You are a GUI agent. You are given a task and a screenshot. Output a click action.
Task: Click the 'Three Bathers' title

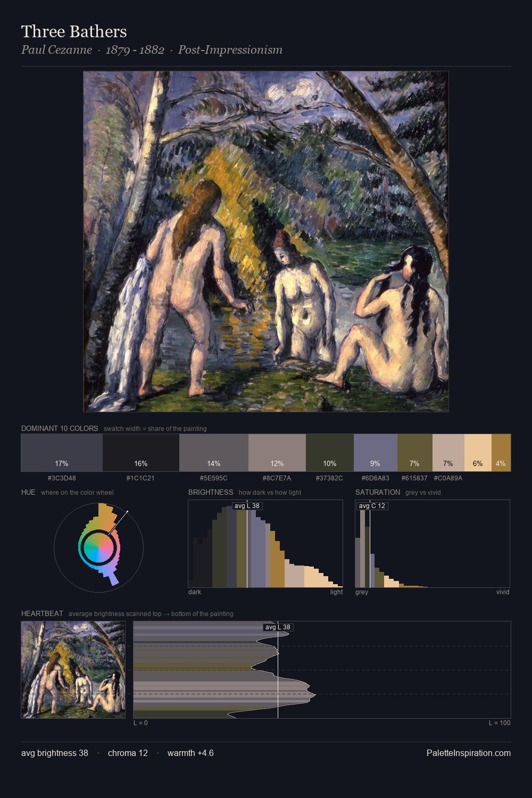tap(74, 31)
